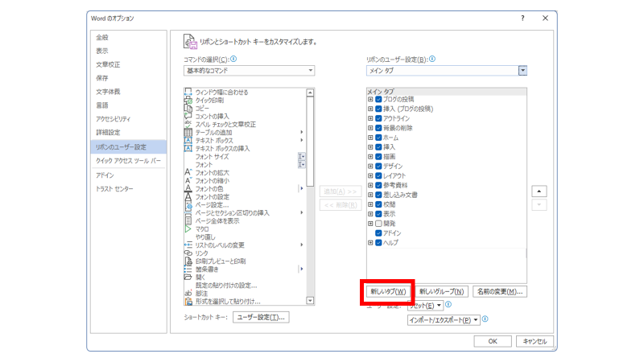Select the フォントの拡大 icon command
Viewport: 644px width, 362px height.
click(188, 172)
